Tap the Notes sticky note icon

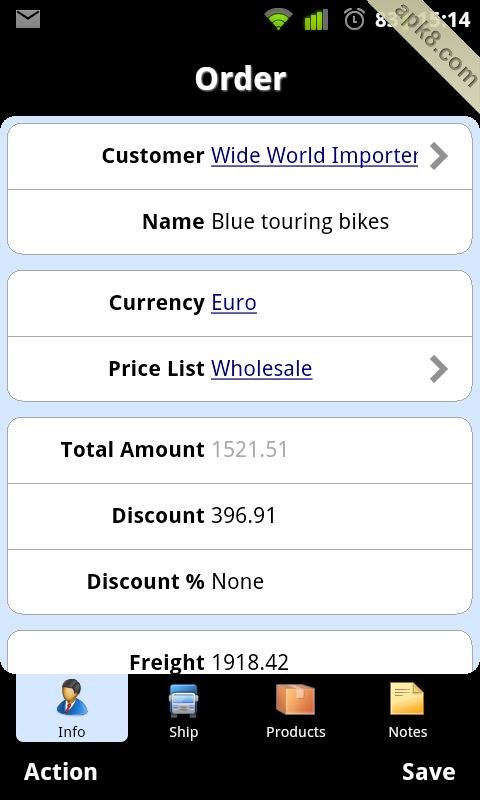tap(407, 698)
